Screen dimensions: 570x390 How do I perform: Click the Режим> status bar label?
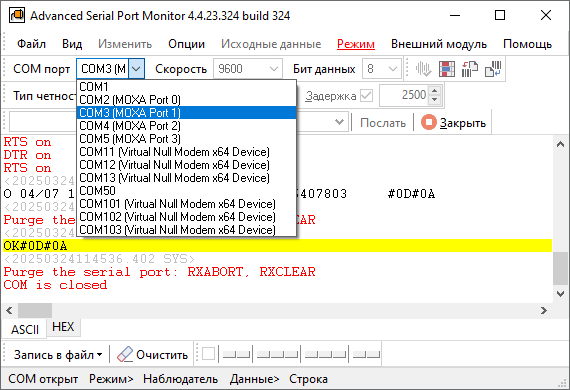coord(111,379)
